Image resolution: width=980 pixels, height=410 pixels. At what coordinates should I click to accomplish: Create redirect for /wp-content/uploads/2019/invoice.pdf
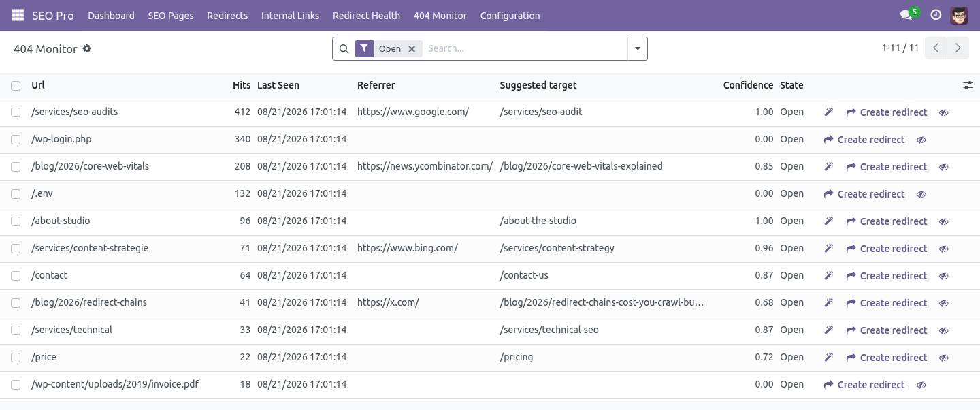click(864, 385)
